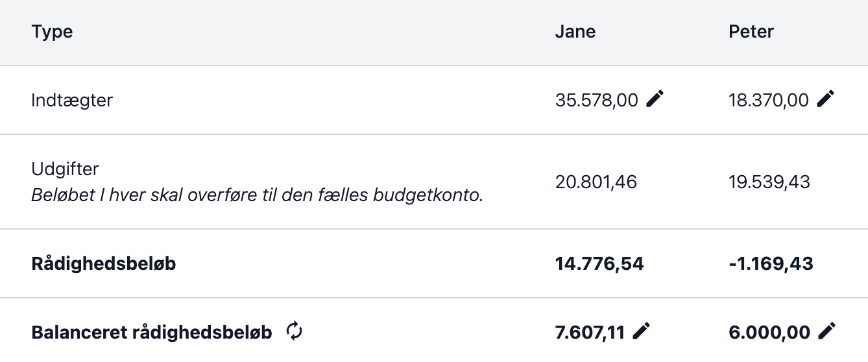Edit Jane's Indtægter with pencil icon
The width and height of the screenshot is (868, 362).
click(x=655, y=99)
